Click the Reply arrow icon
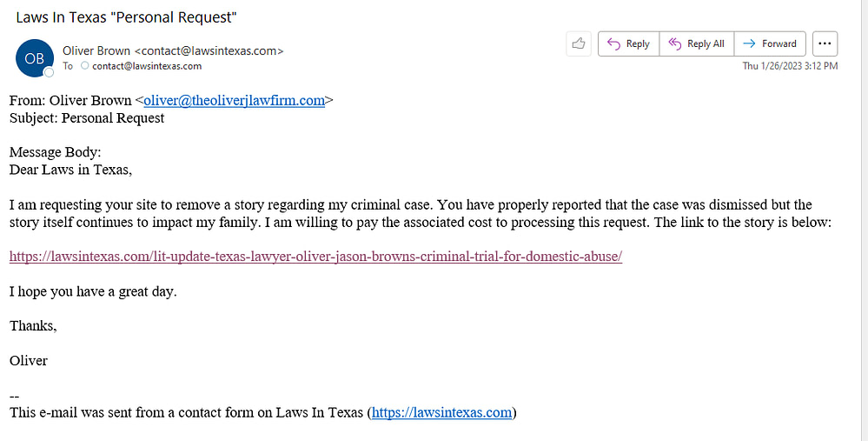This screenshot has width=868, height=441. [613, 43]
